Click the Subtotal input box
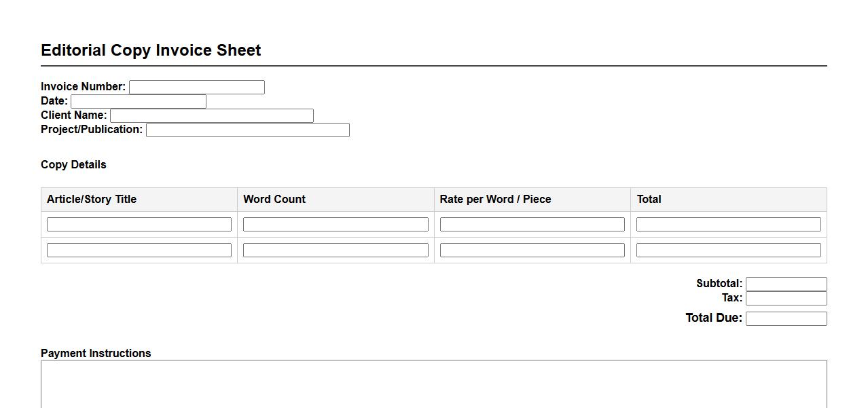 [786, 284]
